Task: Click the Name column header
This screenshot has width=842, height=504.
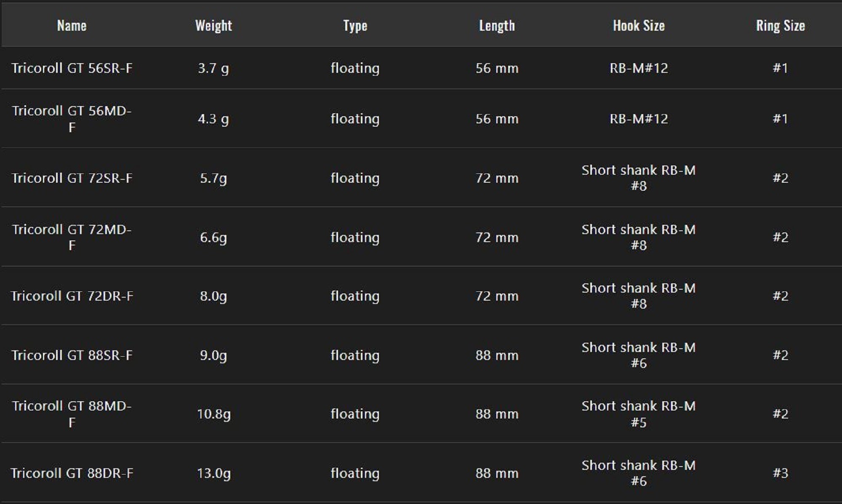Action: click(72, 26)
